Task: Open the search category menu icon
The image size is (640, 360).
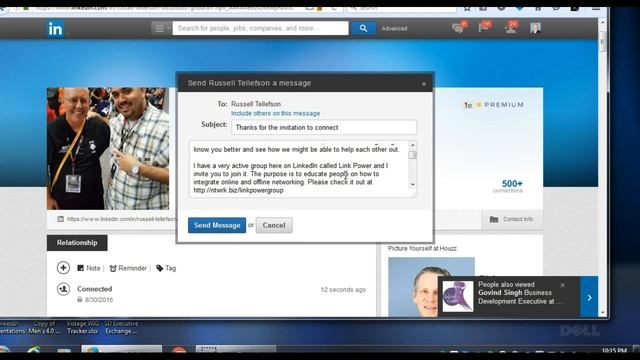Action: click(161, 28)
